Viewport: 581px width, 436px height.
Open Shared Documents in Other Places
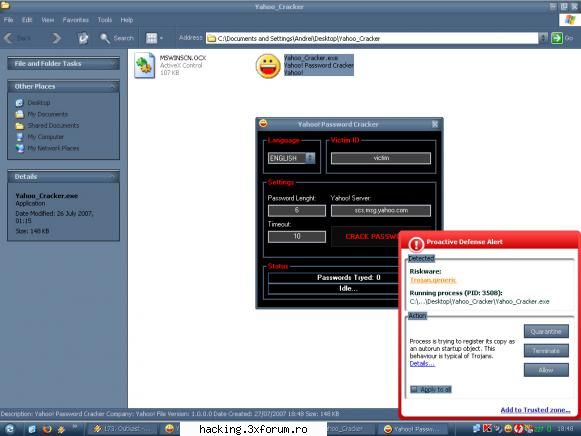(x=53, y=126)
